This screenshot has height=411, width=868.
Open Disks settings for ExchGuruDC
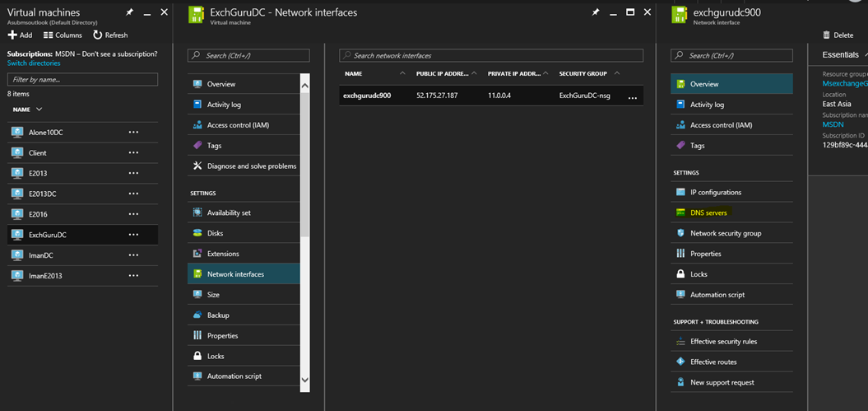pos(244,233)
